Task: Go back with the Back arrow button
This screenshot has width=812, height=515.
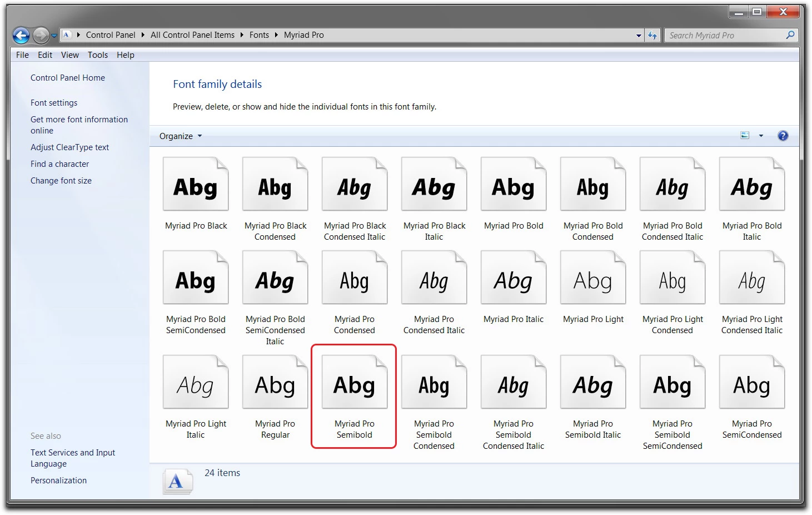Action: (21, 36)
